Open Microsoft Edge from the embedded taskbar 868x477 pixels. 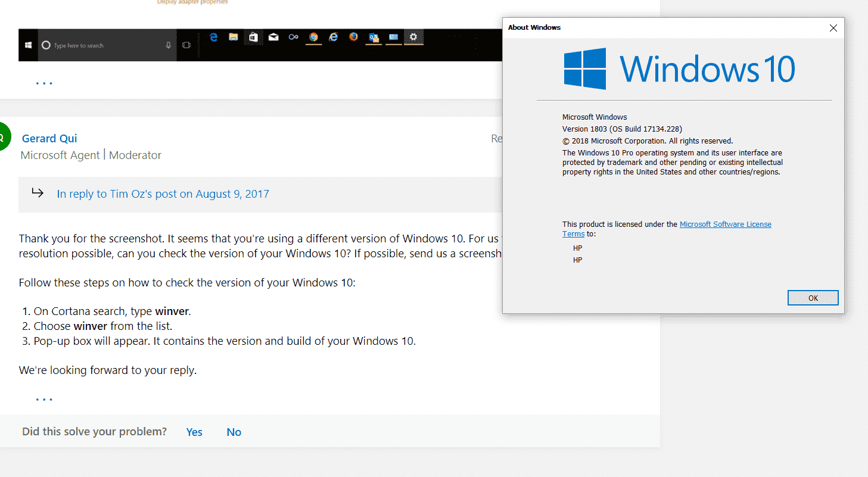click(213, 37)
